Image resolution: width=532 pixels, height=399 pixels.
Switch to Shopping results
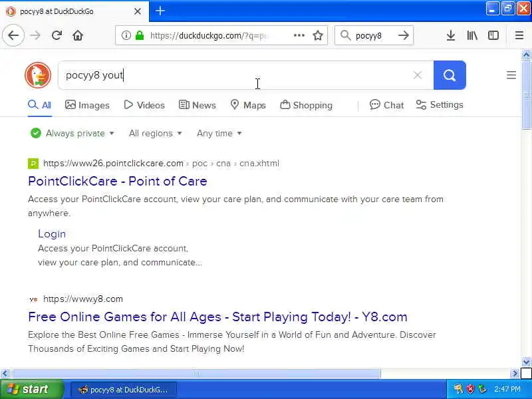[x=306, y=105]
